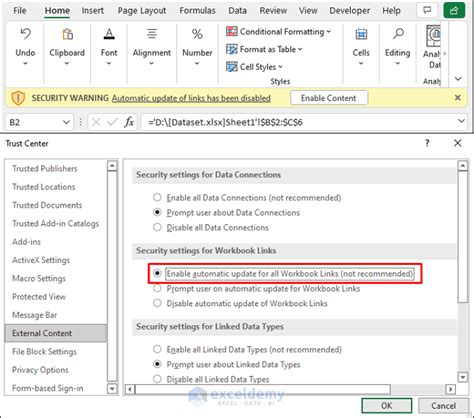Expand the Name Box dropdown arrow
The width and height of the screenshot is (474, 418).
(66, 122)
